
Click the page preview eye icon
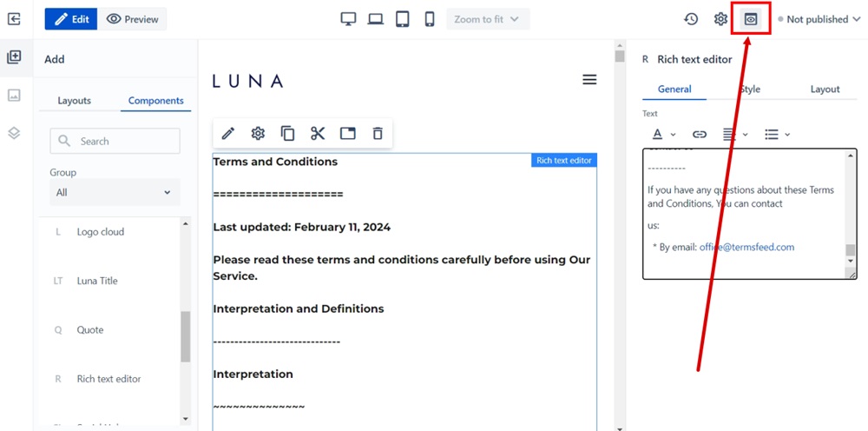tap(751, 19)
